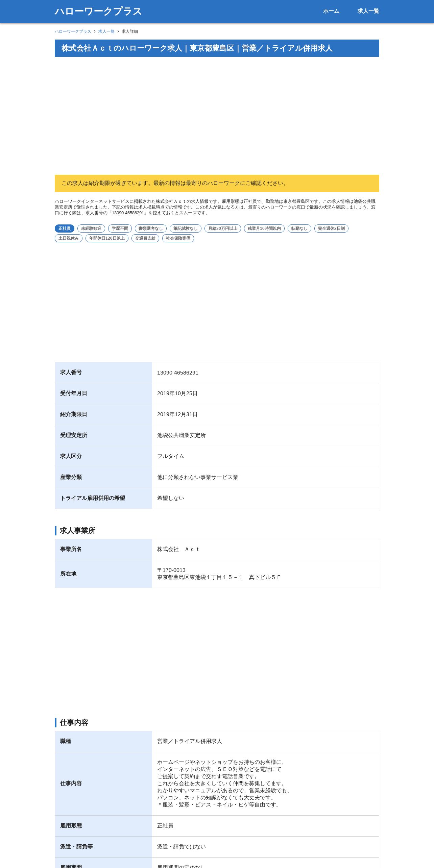Viewport: 434px width, 868px height.
Task: Click the 筆記試験なし tag
Action: point(186,228)
